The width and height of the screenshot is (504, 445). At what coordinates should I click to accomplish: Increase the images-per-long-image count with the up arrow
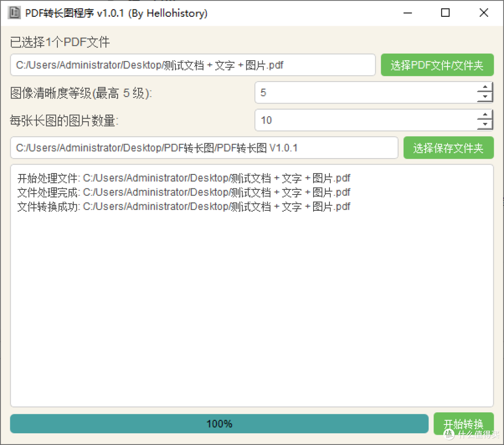485,115
